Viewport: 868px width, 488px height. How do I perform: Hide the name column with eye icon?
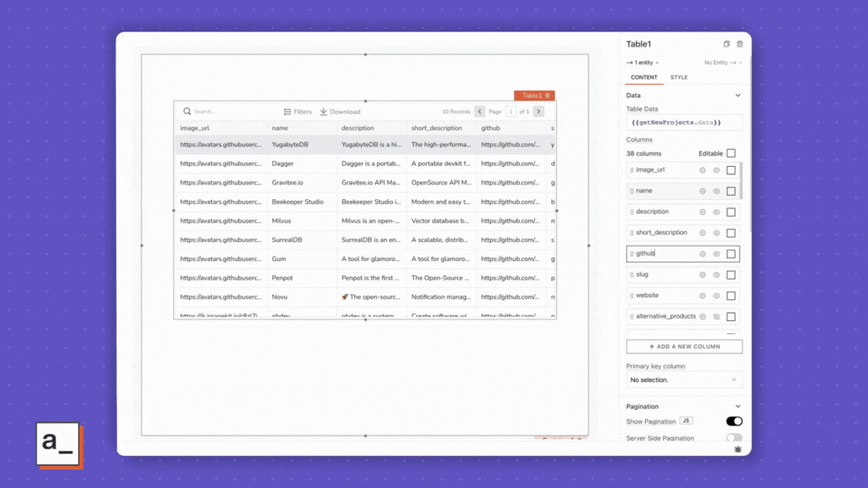[716, 191]
